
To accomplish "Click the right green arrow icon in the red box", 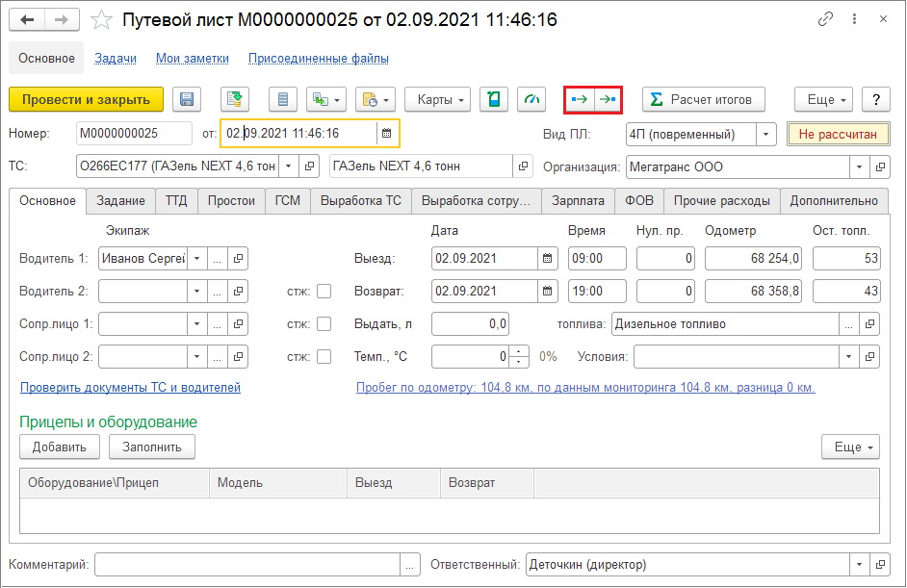I will click(x=608, y=99).
